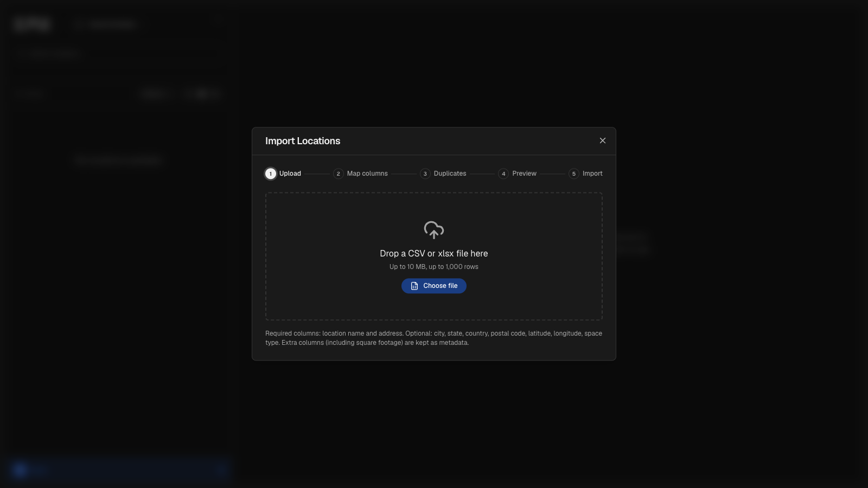The image size is (868, 488).
Task: Click the cloud upload icon
Action: tap(433, 230)
